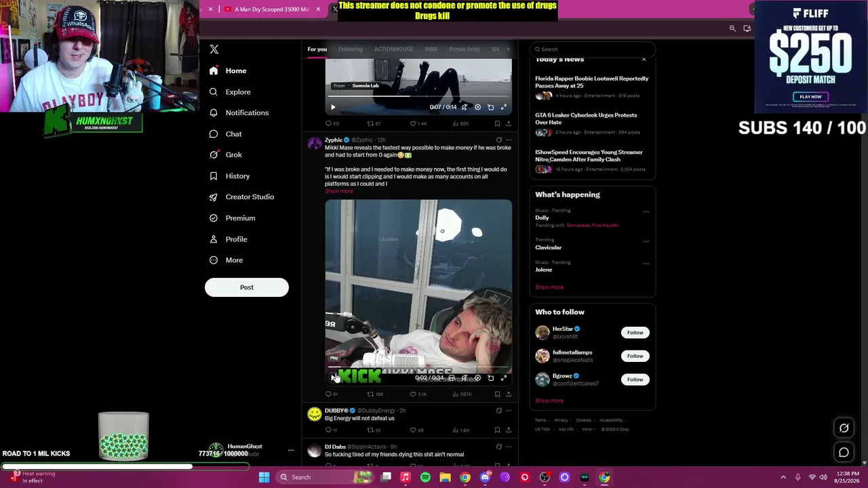Open more options for the Jolene trend

(646, 263)
